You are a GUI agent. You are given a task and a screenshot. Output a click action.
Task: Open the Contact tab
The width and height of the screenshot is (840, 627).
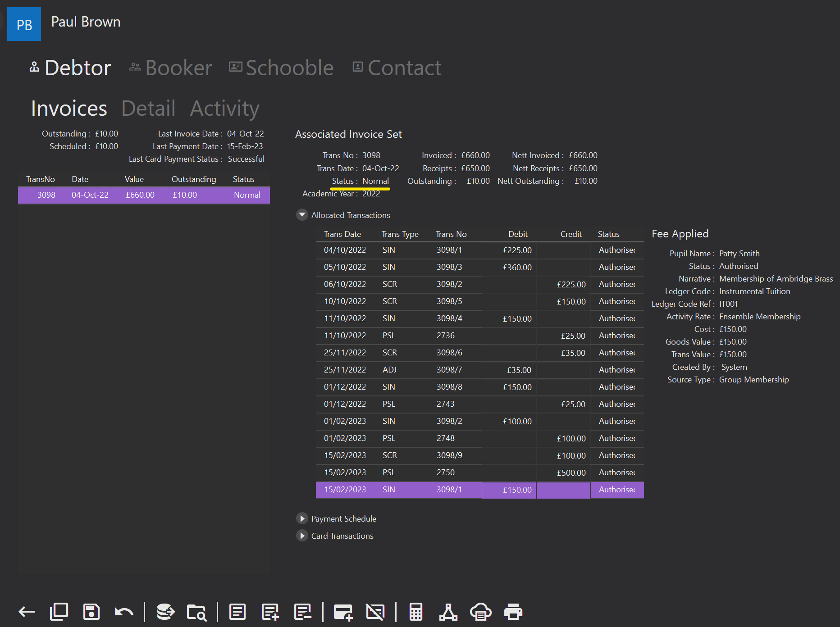click(x=397, y=68)
